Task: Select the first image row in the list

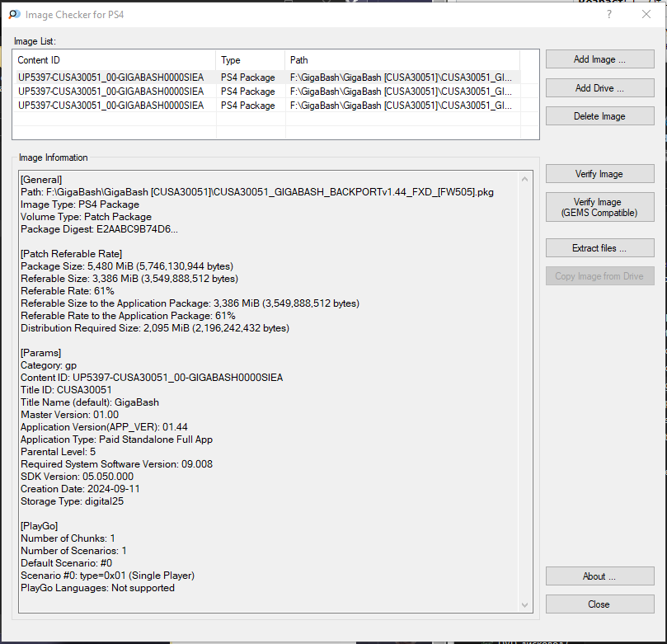Action: coord(266,78)
